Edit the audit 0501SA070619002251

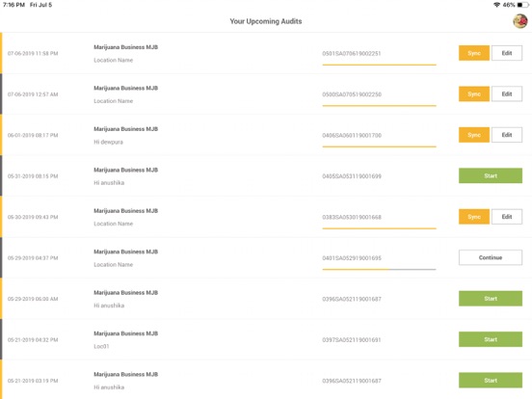tap(507, 53)
